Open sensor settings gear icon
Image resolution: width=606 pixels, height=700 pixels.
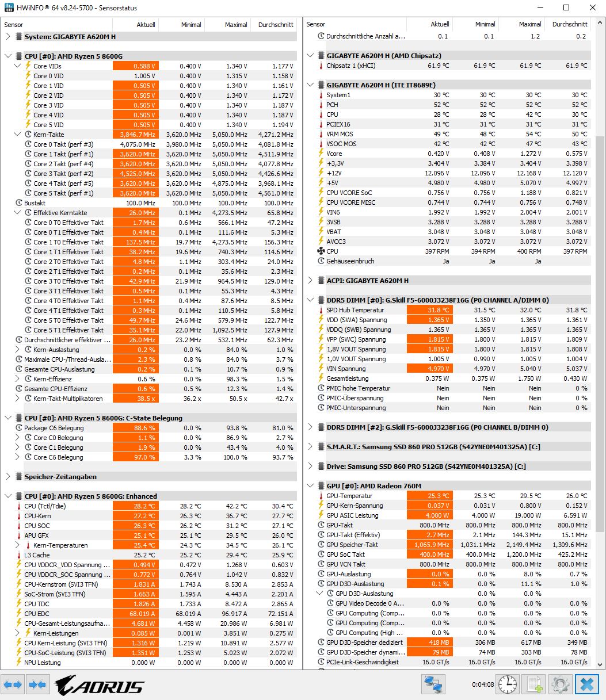point(560,684)
